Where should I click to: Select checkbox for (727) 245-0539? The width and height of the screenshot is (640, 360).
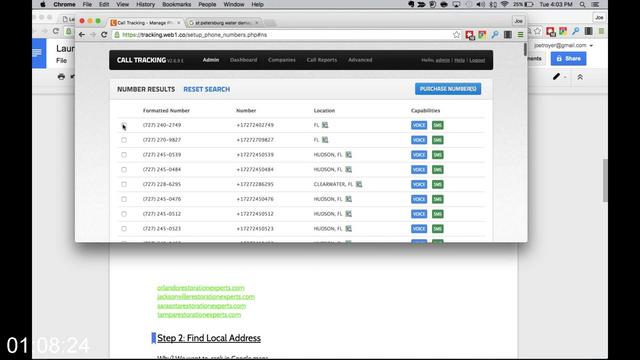tap(124, 155)
